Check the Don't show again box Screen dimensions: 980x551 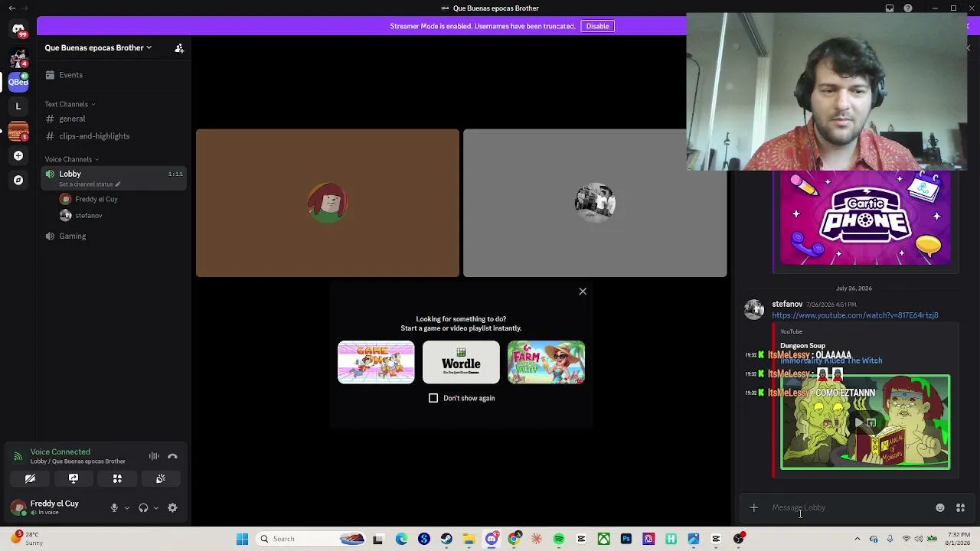[x=433, y=398]
